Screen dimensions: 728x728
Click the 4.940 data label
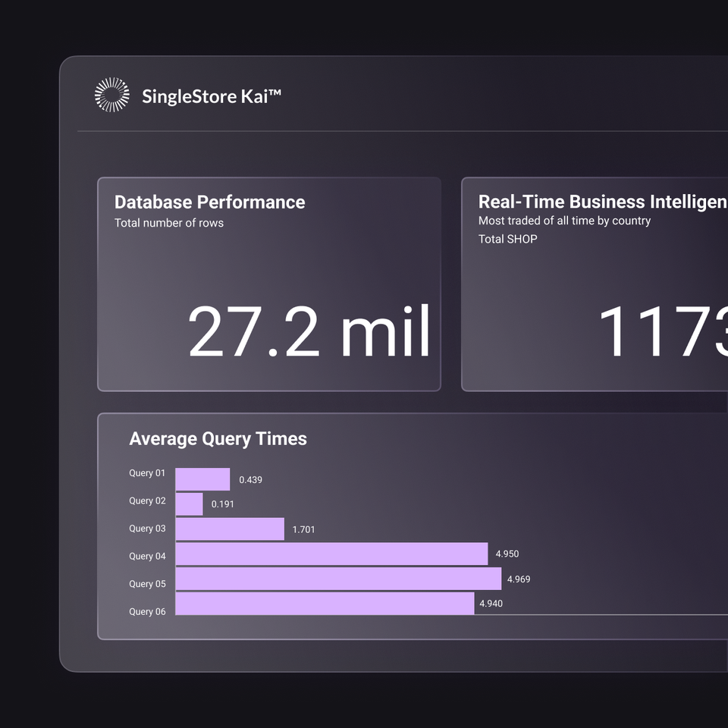click(491, 604)
